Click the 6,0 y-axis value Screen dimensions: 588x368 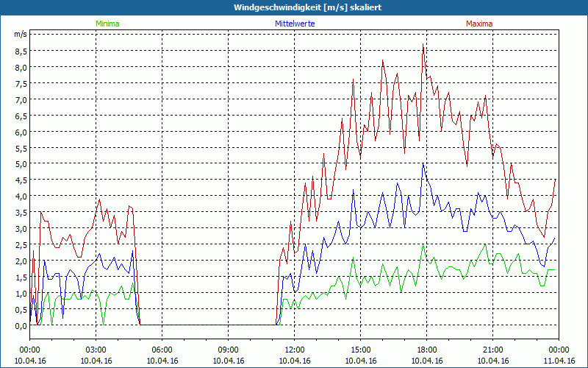(x=21, y=132)
